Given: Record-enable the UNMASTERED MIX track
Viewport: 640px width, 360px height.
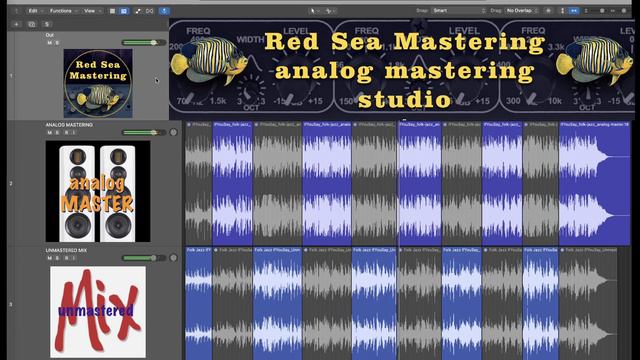Looking at the screenshot, I should tap(66, 258).
